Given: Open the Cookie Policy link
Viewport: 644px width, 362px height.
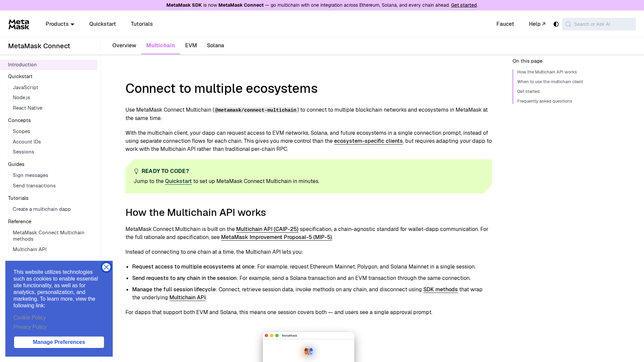Looking at the screenshot, I should [x=30, y=318].
